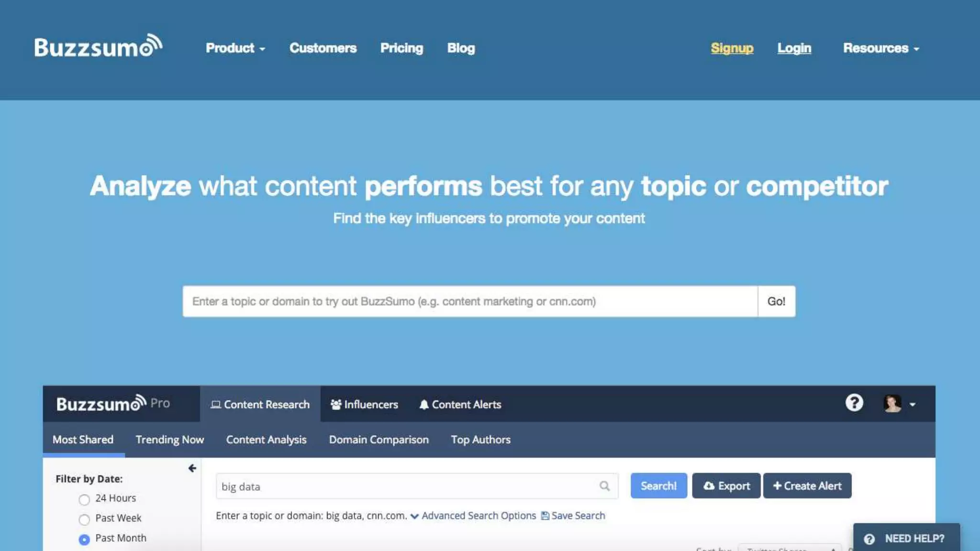
Task: Click the Need Help widget
Action: coord(906,539)
